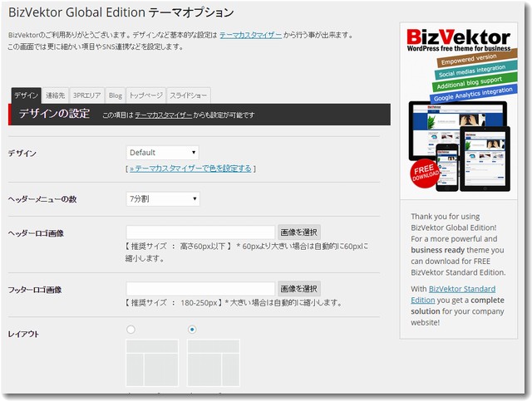Open the デザイン dropdown showing Default
Screen dimensions: 532x401
pyautogui.click(x=163, y=153)
